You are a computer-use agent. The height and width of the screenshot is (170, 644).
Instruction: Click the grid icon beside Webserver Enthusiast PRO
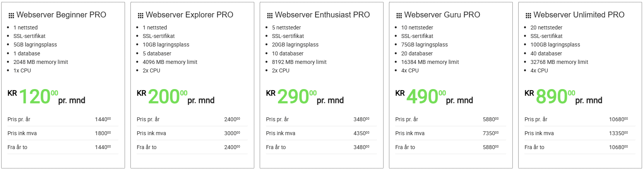click(x=270, y=15)
